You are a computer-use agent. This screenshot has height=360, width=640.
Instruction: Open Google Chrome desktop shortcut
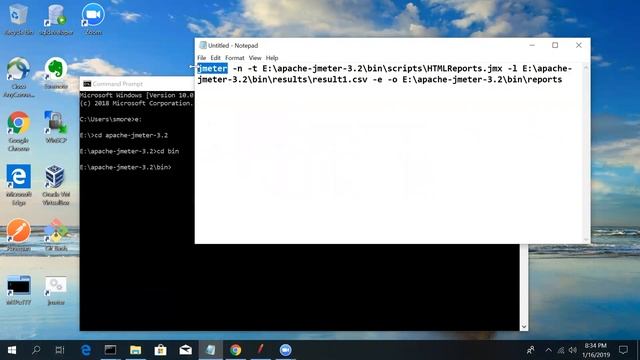point(18,131)
